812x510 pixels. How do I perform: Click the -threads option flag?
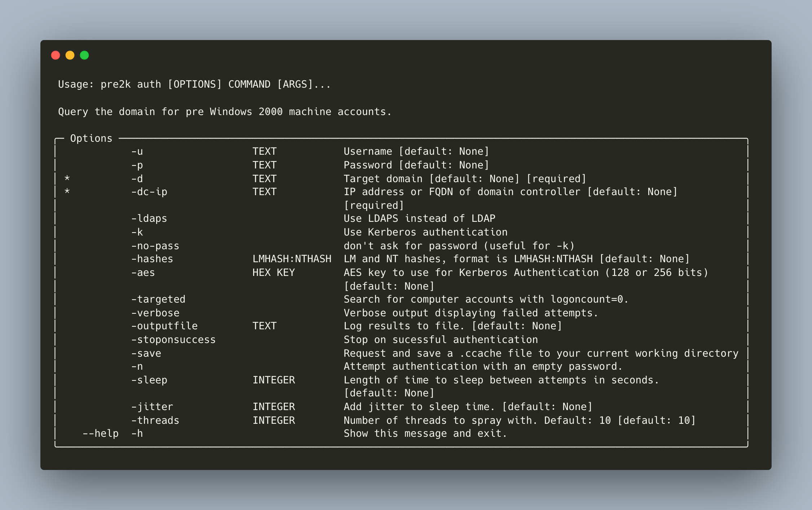pos(155,420)
